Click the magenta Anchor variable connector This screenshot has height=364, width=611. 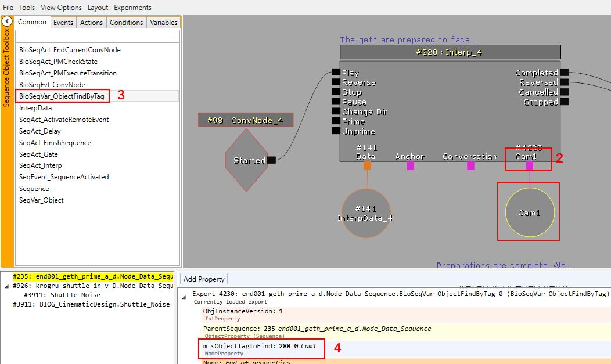coord(410,166)
